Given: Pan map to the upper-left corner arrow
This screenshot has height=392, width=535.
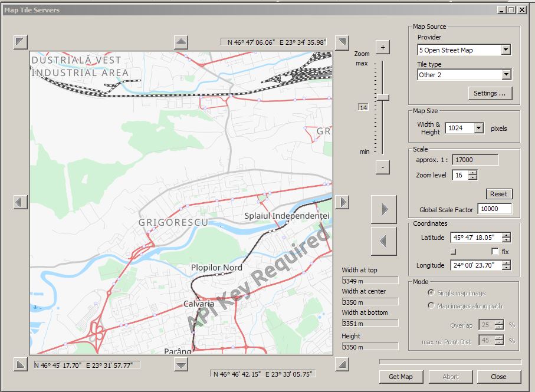Looking at the screenshot, I should pyautogui.click(x=21, y=42).
